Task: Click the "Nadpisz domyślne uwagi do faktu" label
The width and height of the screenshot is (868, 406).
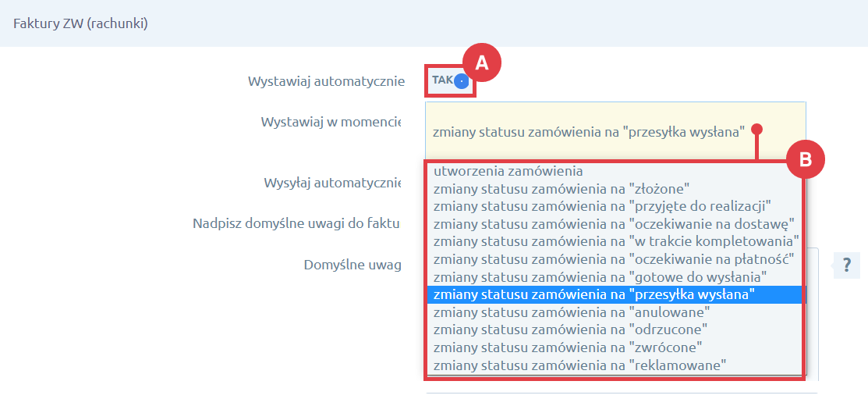Action: (296, 224)
